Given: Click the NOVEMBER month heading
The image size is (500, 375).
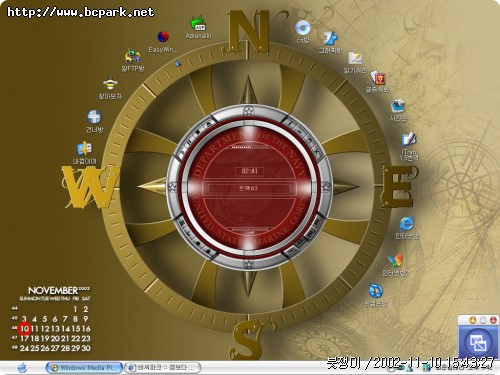Looking at the screenshot, I should tap(53, 290).
